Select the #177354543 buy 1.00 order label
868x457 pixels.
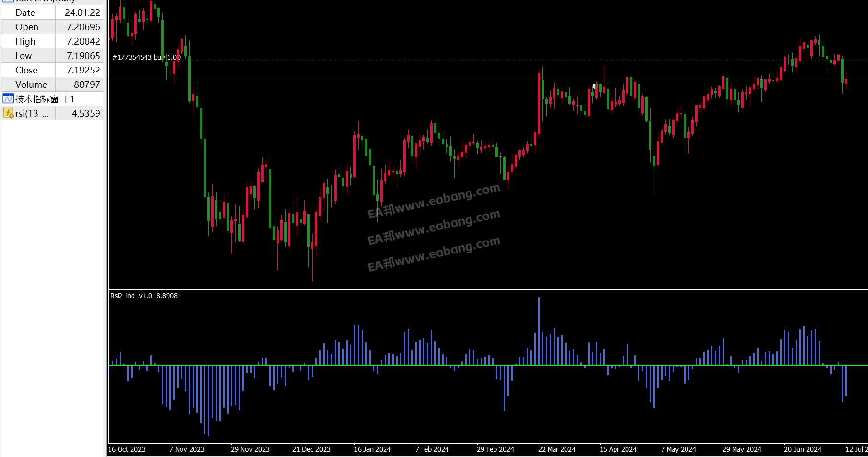[x=146, y=57]
